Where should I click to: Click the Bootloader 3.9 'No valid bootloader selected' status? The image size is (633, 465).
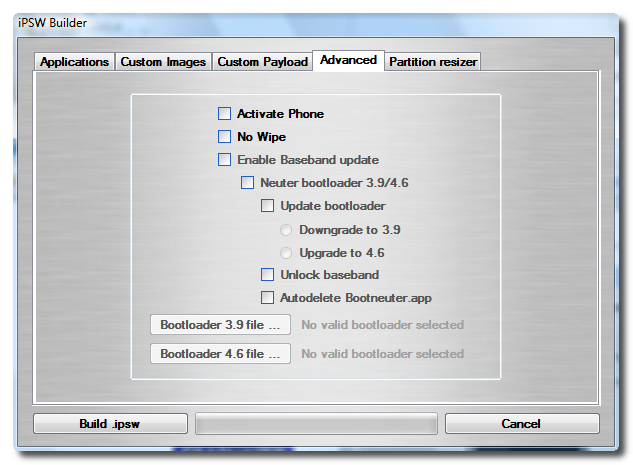point(382,325)
